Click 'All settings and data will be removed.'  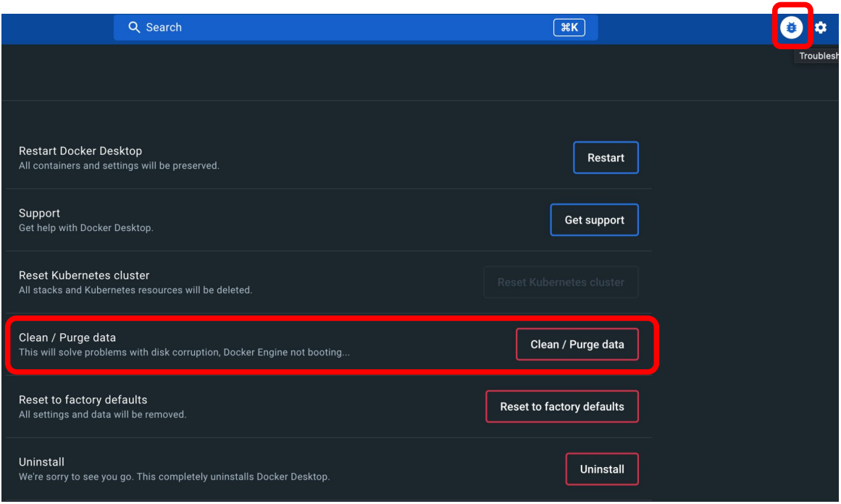click(102, 414)
